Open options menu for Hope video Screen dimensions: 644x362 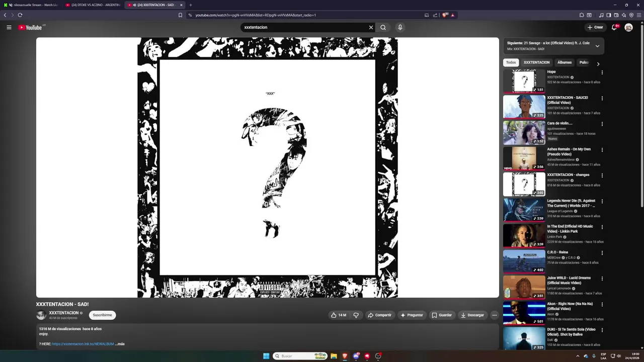coord(602,72)
